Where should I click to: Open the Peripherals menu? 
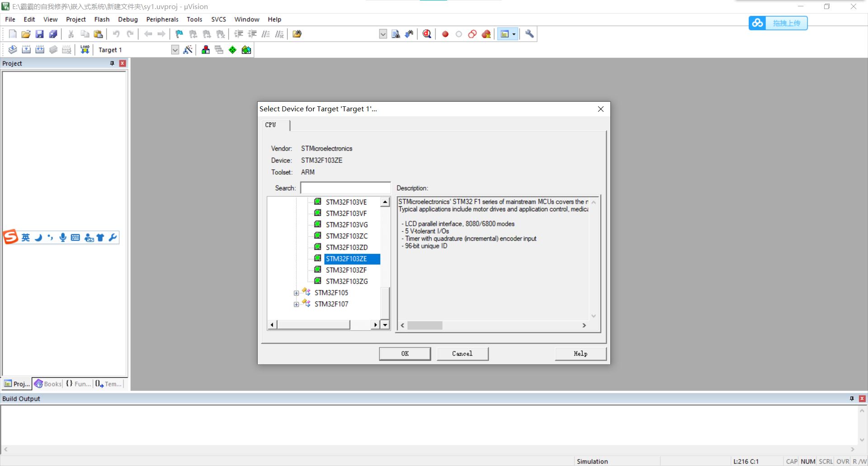coord(162,19)
